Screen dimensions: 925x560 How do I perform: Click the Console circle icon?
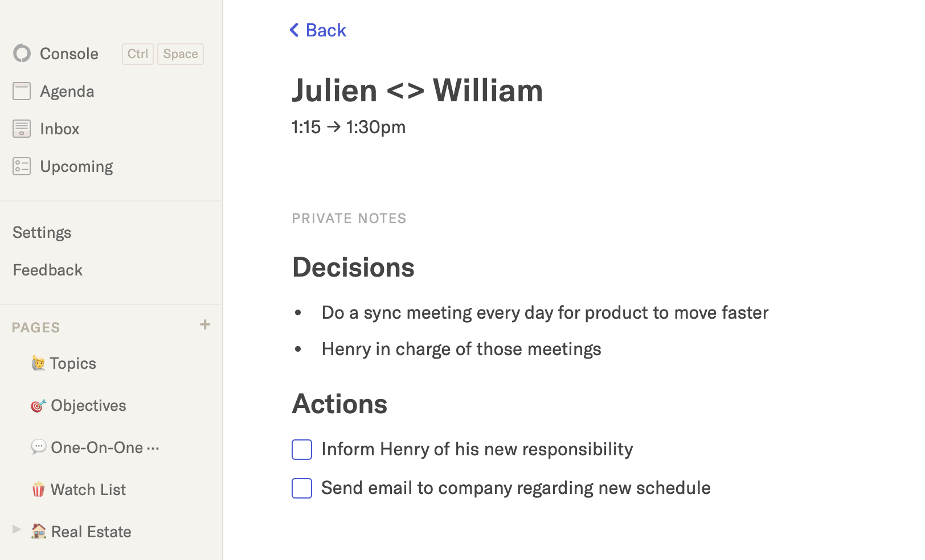22,53
